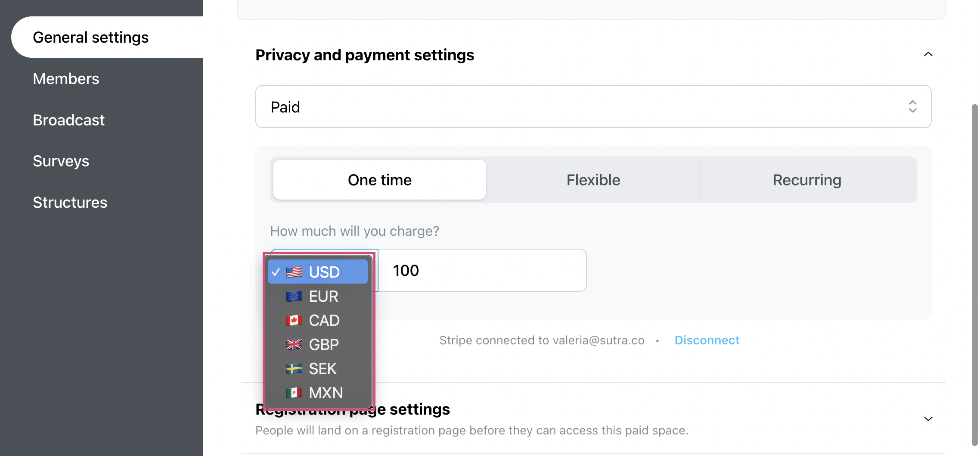The image size is (980, 456).
Task: Switch to One time payment option
Action: pos(380,180)
